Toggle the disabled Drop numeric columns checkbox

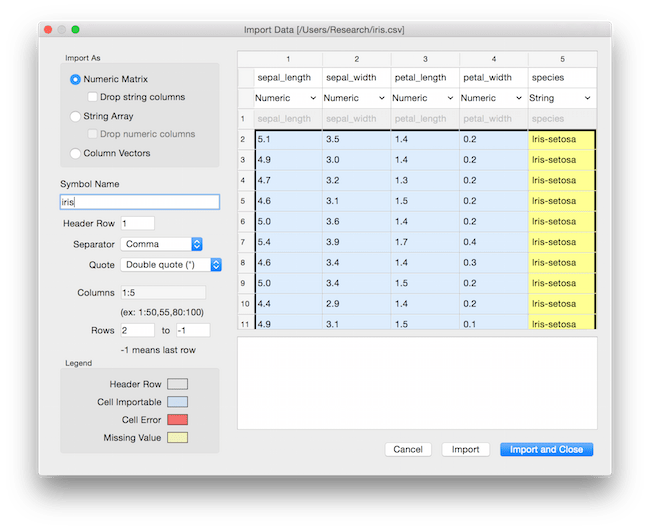click(92, 134)
